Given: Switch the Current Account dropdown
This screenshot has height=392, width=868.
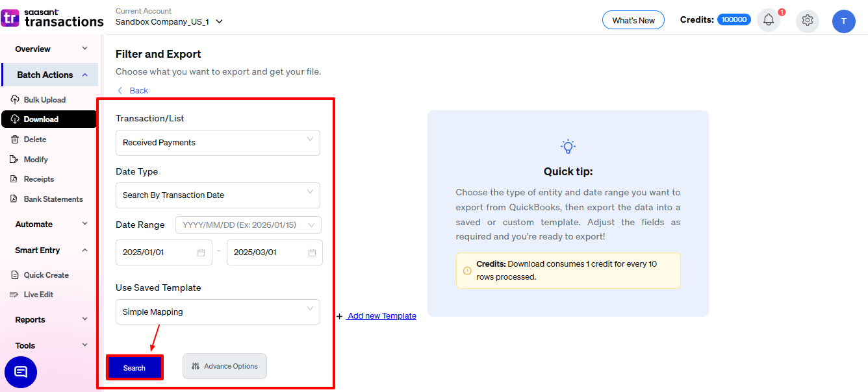Looking at the screenshot, I should coord(169,21).
